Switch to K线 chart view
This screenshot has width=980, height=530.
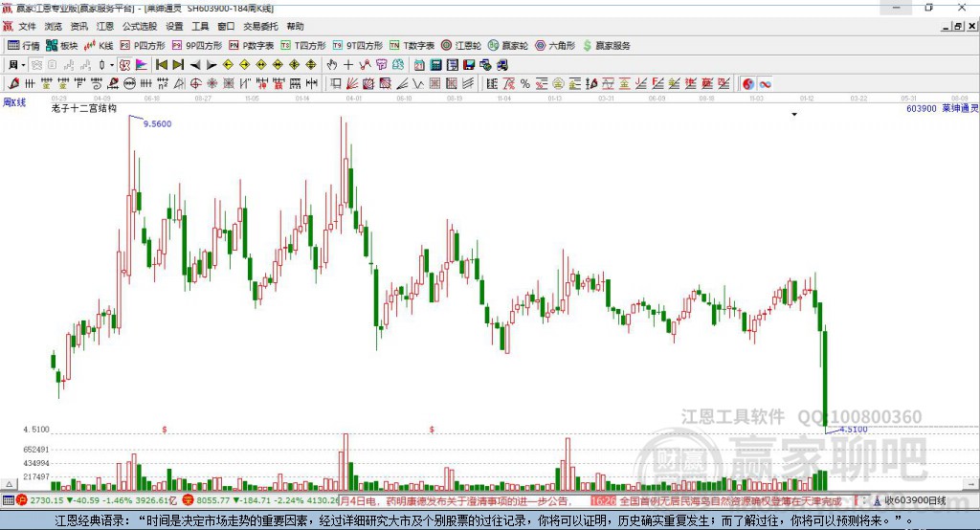click(99, 46)
